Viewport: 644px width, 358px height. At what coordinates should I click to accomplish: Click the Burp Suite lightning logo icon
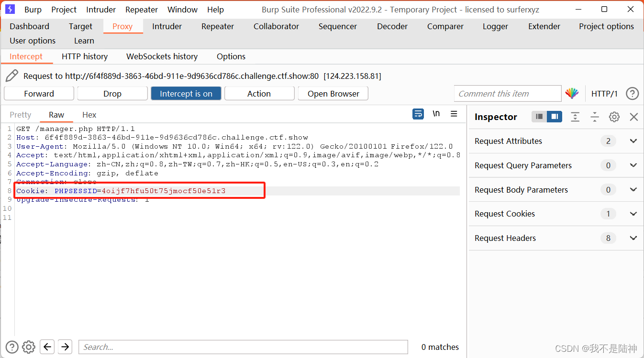click(x=10, y=9)
